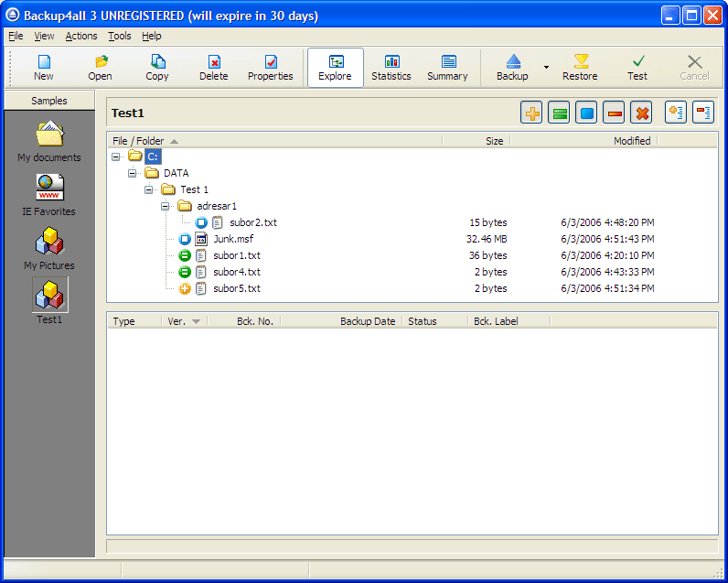Click the blue square filter icon
This screenshot has width=728, height=583.
pos(586,113)
